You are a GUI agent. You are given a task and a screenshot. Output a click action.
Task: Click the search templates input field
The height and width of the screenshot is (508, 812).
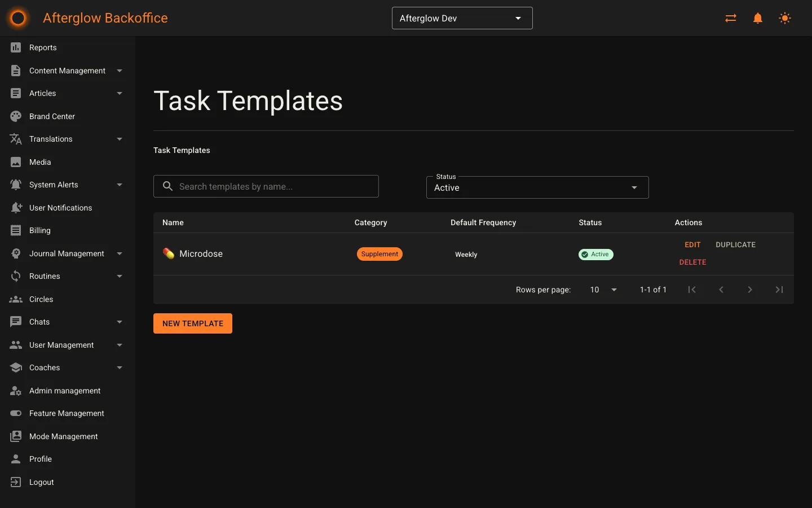266,186
